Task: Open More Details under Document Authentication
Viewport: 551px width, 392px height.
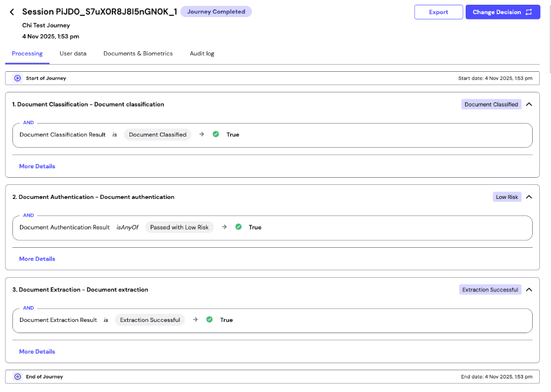Action: tap(37, 259)
